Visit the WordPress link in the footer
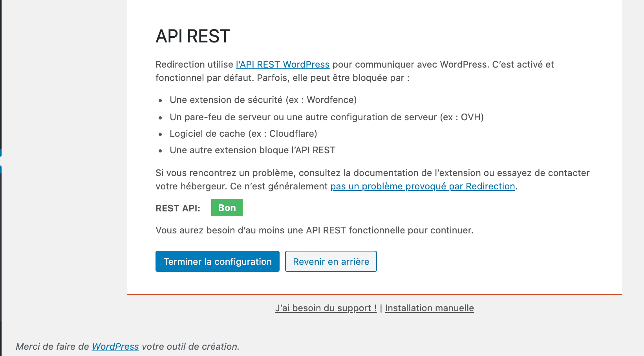 click(115, 347)
